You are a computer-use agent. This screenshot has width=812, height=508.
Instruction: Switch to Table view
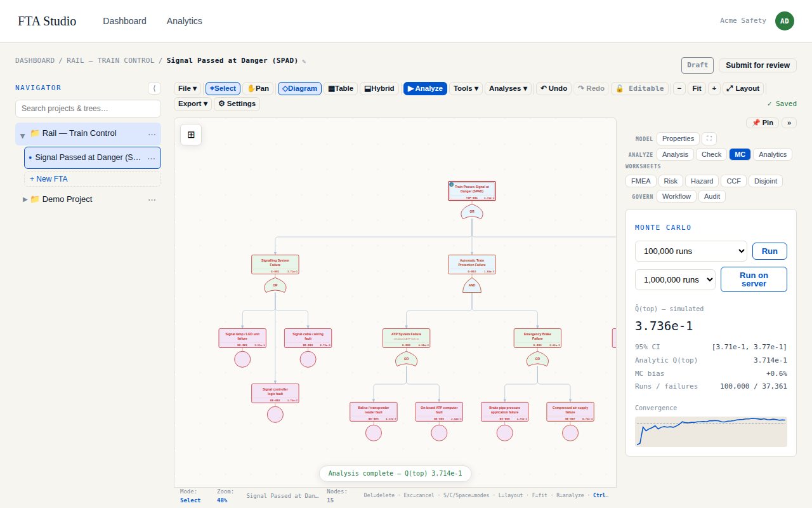pos(341,88)
